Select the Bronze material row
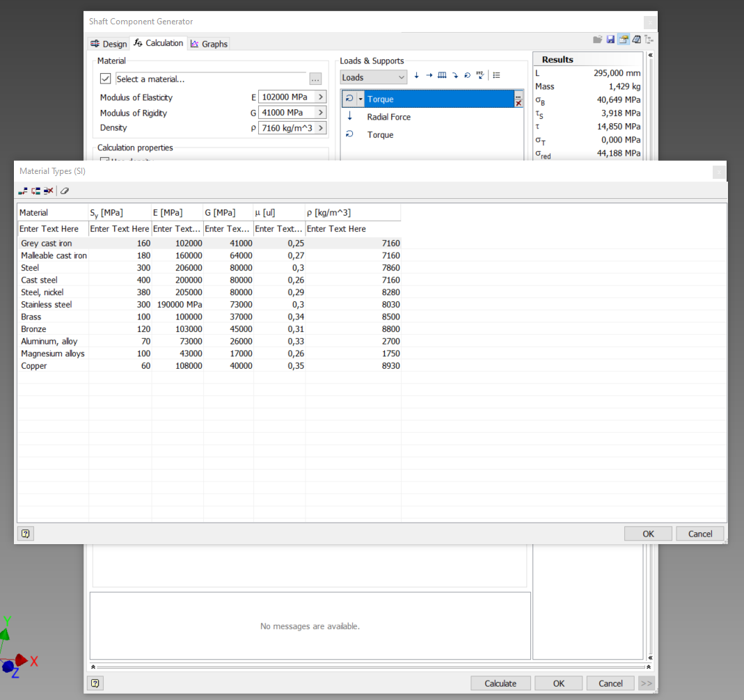744x700 pixels. [x=209, y=329]
